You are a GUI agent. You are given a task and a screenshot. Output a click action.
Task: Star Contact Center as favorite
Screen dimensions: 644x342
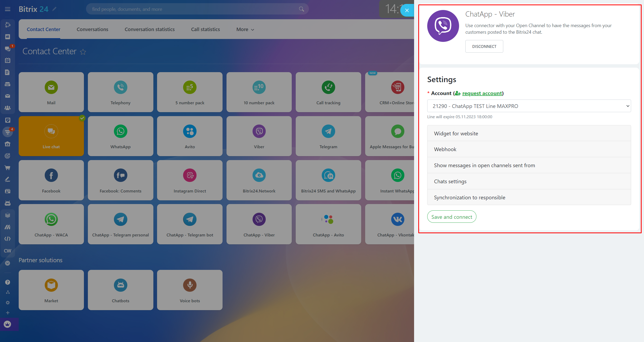coord(83,52)
